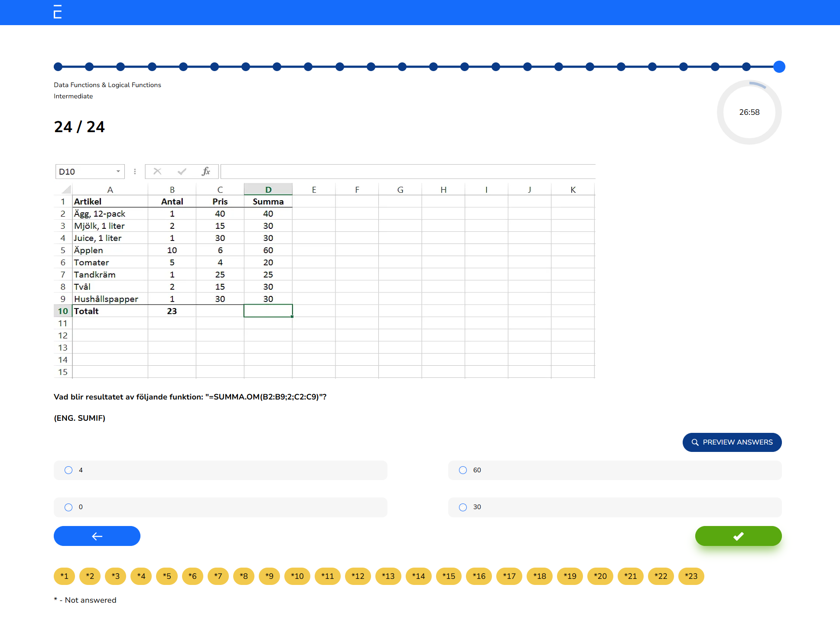Click cell B10 containing the total 23

(x=172, y=311)
